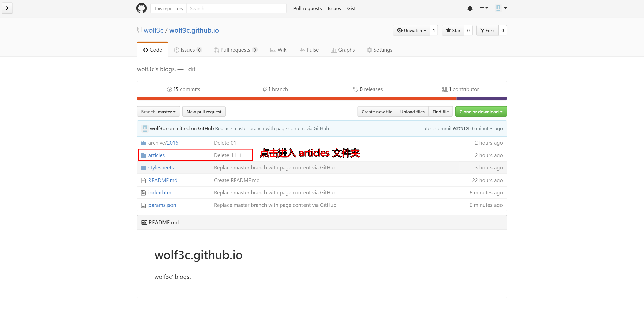This screenshot has height=309, width=644.
Task: Click the Create new file button
Action: (x=377, y=112)
